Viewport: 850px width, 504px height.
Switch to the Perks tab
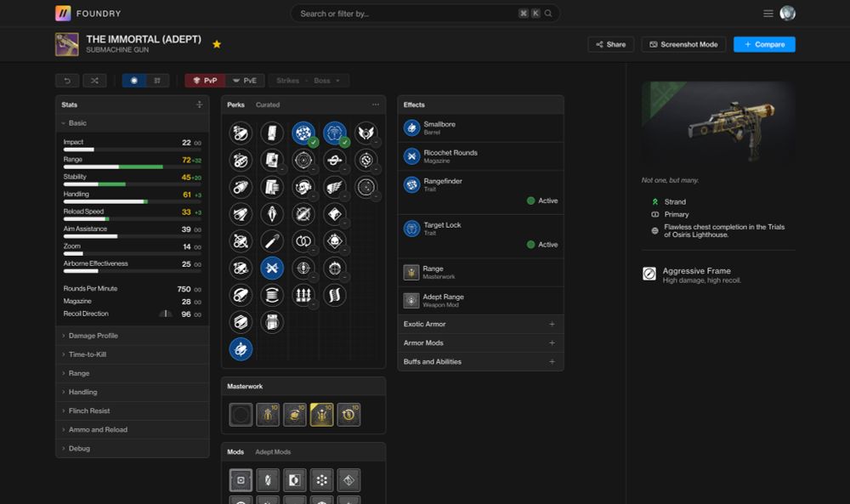click(x=235, y=105)
